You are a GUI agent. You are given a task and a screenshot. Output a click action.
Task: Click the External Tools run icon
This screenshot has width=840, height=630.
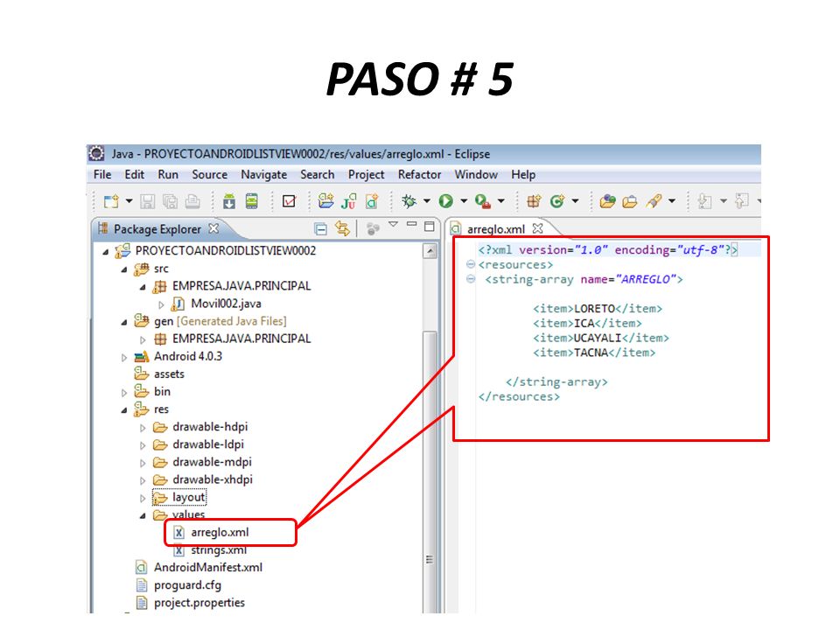(x=483, y=201)
